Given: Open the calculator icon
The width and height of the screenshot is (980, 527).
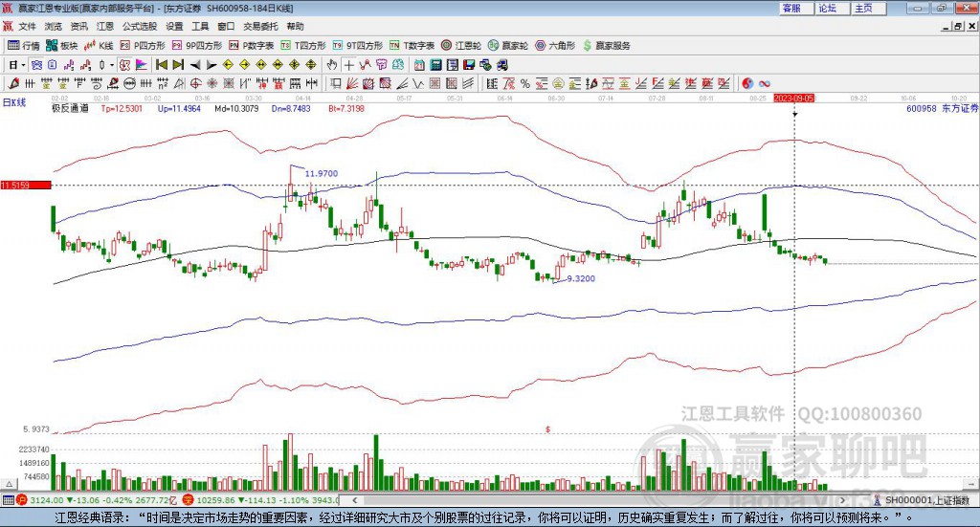Looking at the screenshot, I should point(435,65).
